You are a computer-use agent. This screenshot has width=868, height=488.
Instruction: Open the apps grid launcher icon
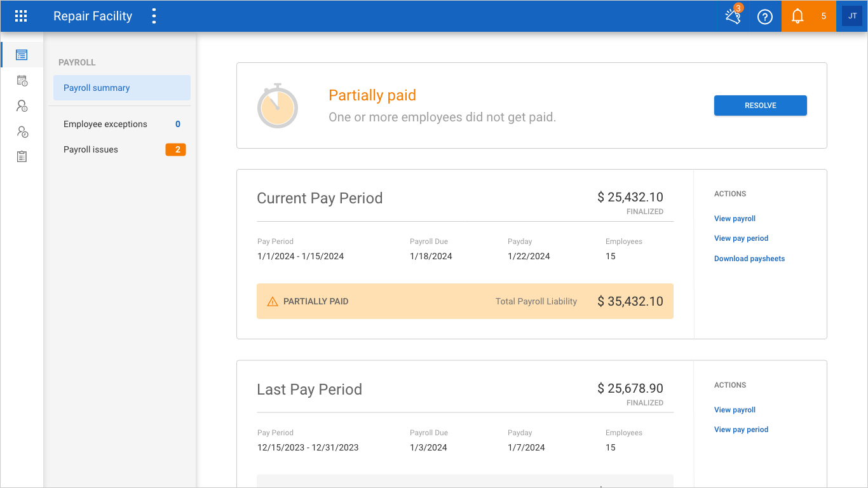[x=21, y=17]
